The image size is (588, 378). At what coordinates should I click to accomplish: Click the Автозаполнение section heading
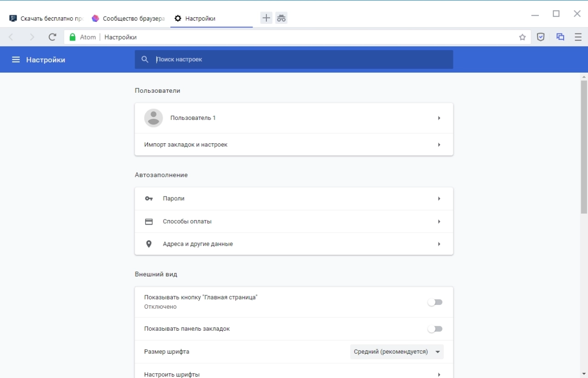pyautogui.click(x=161, y=175)
